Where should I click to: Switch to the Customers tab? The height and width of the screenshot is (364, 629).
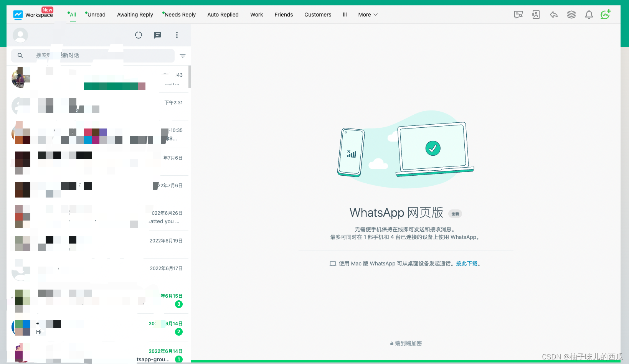(x=317, y=15)
